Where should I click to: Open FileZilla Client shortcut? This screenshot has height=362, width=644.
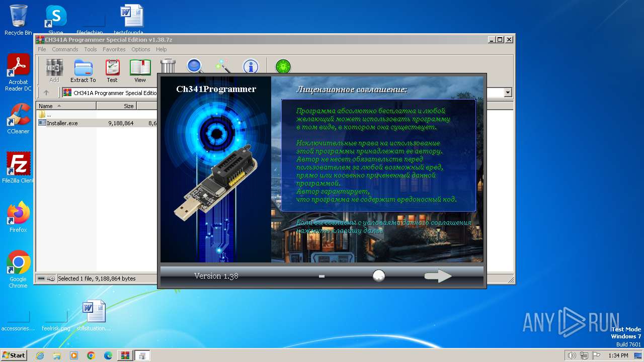18,167
